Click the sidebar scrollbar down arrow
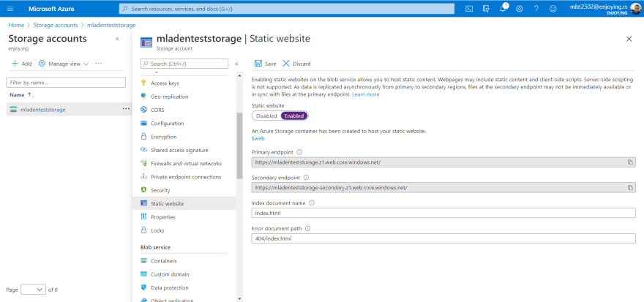The width and height of the screenshot is (644, 302). [240, 299]
